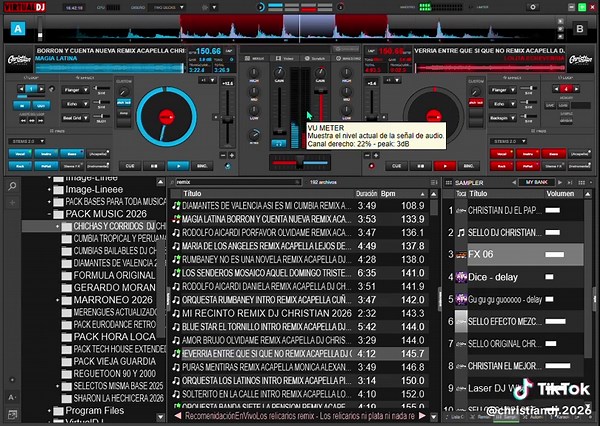Screen dimensions: 600x426
Task: Toggle Kick stem on left deck
Action: point(20,166)
